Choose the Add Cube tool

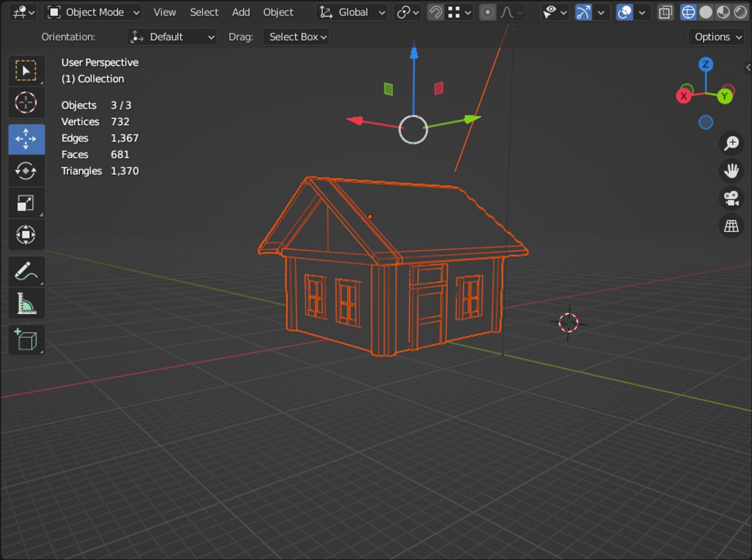(x=26, y=340)
